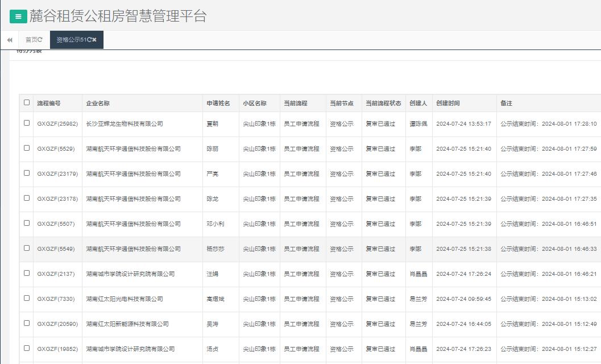
Task: Select checkbox for row GXGZF(5529)
Action: (27, 148)
